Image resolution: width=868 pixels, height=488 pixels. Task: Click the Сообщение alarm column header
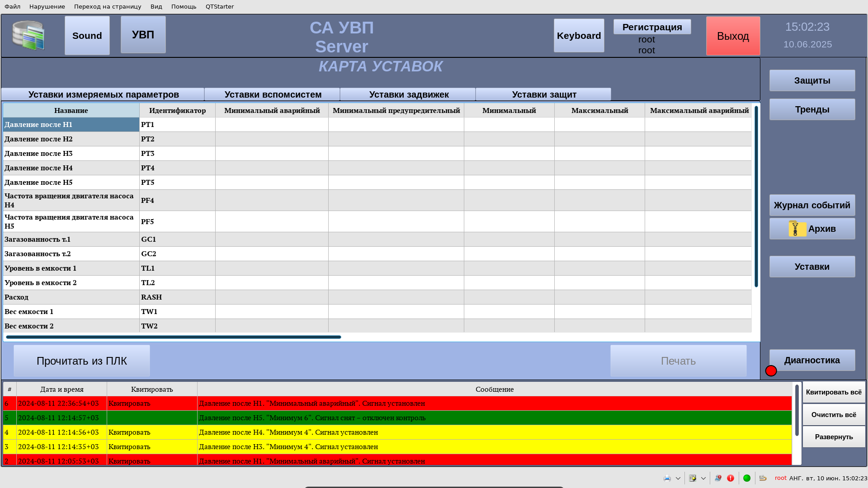pyautogui.click(x=495, y=389)
